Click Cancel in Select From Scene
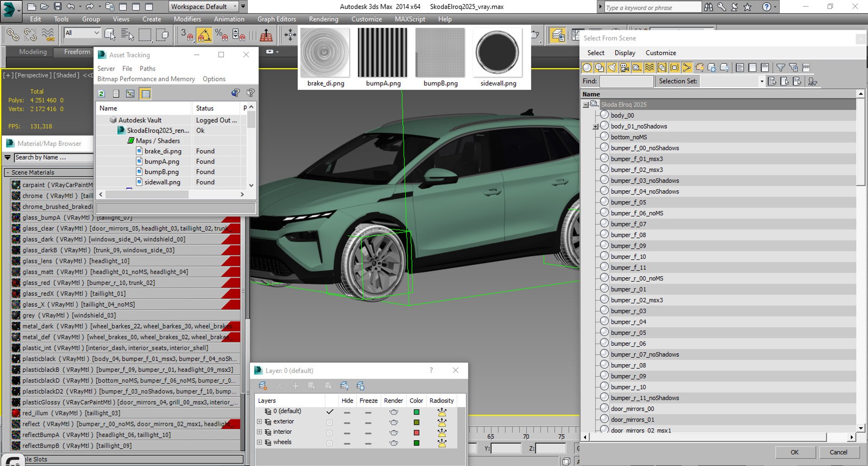 (x=839, y=452)
